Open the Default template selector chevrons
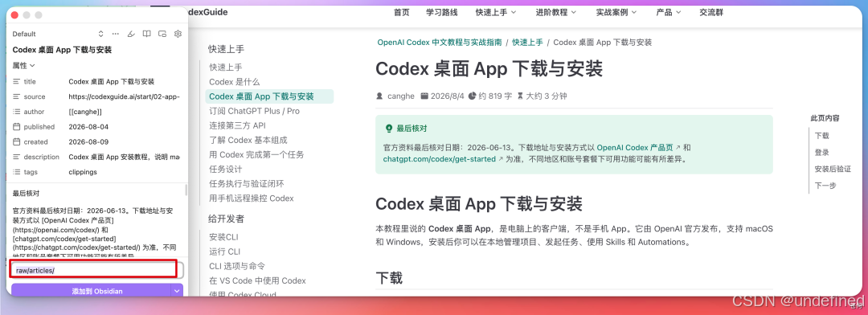The height and width of the screenshot is (315, 868). [100, 34]
